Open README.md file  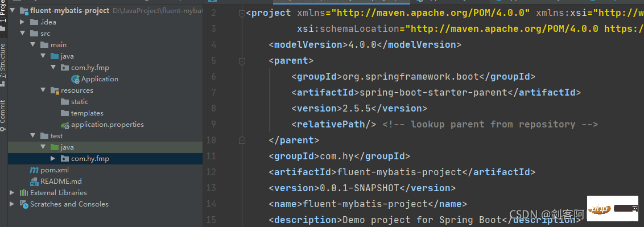61,181
